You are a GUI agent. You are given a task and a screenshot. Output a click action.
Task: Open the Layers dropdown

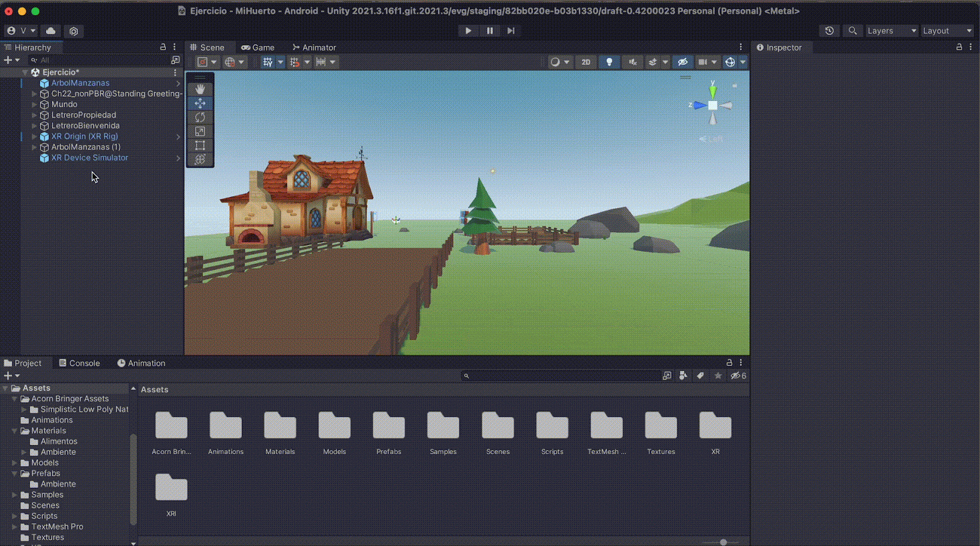891,31
